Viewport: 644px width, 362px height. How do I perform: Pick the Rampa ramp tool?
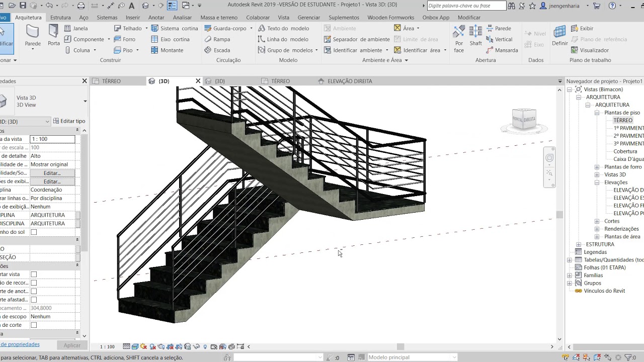click(x=217, y=39)
